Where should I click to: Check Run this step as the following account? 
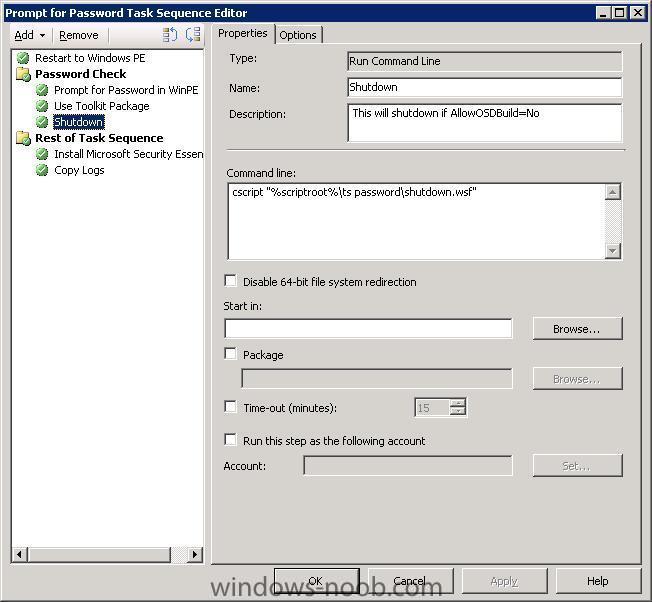(230, 440)
